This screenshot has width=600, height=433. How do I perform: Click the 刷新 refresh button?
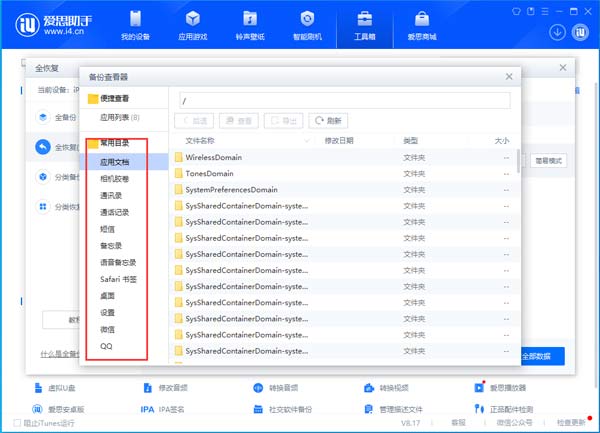click(328, 121)
